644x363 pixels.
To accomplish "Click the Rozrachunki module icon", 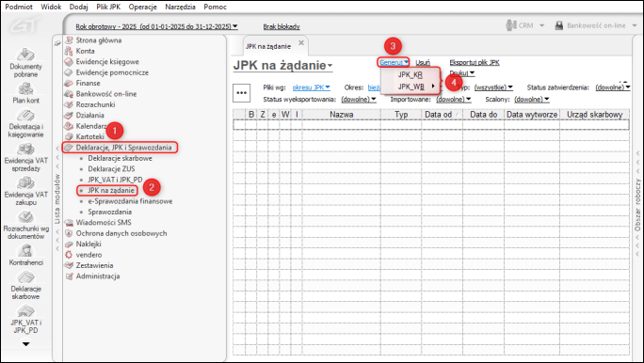I will click(69, 104).
